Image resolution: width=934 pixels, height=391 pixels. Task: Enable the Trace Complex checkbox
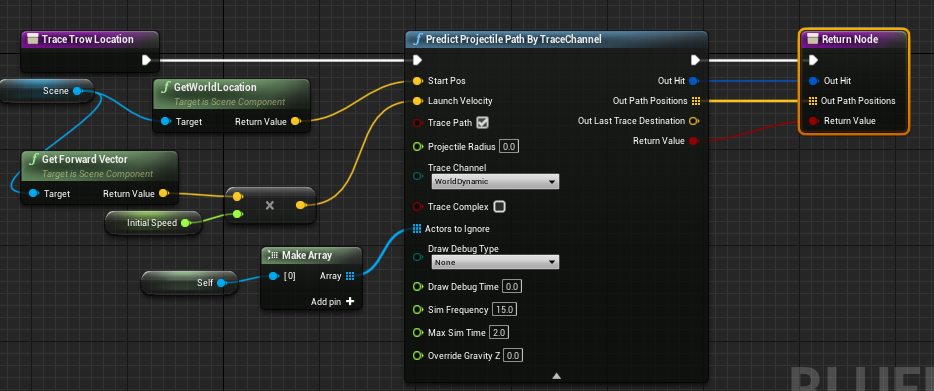tap(500, 207)
